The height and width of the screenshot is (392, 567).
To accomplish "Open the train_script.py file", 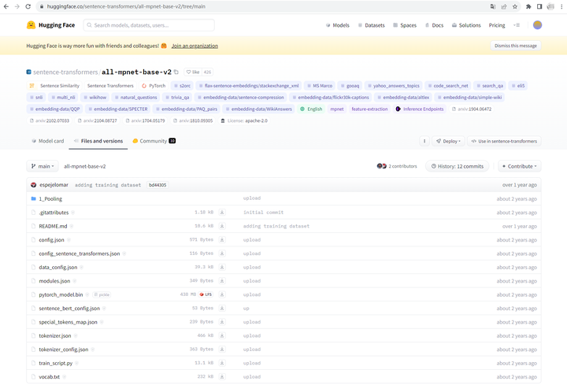I will 56,363.
